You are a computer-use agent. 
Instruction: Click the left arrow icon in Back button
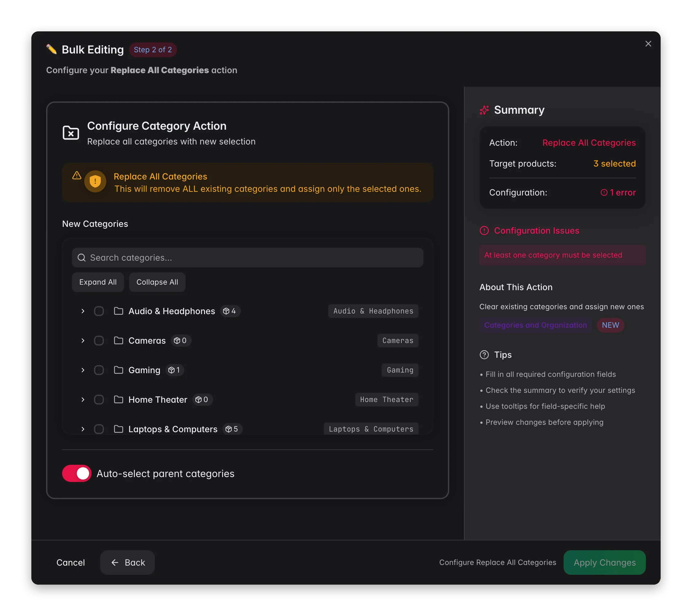point(115,563)
